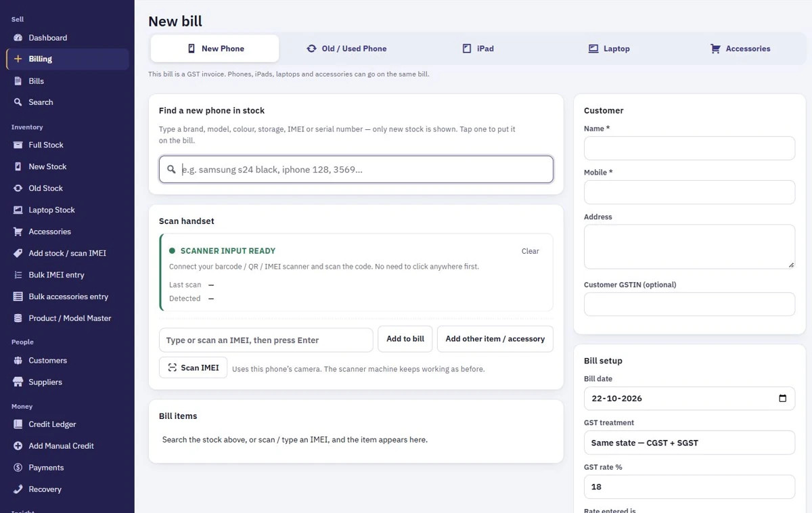Click the magnifier icon in stock search box

(x=171, y=170)
